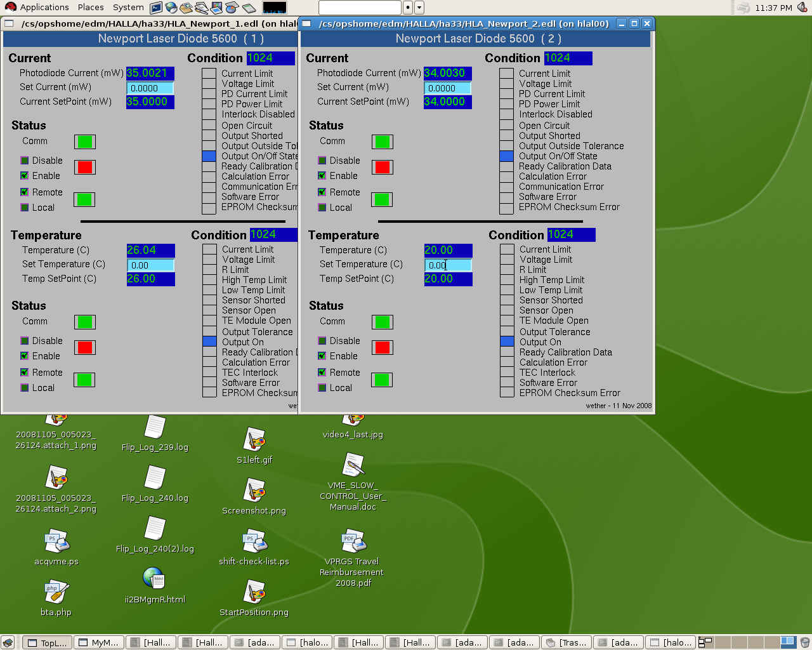Toggle Enable under Current Status, Newport 2
Screen dimensions: 812x650
(x=322, y=176)
